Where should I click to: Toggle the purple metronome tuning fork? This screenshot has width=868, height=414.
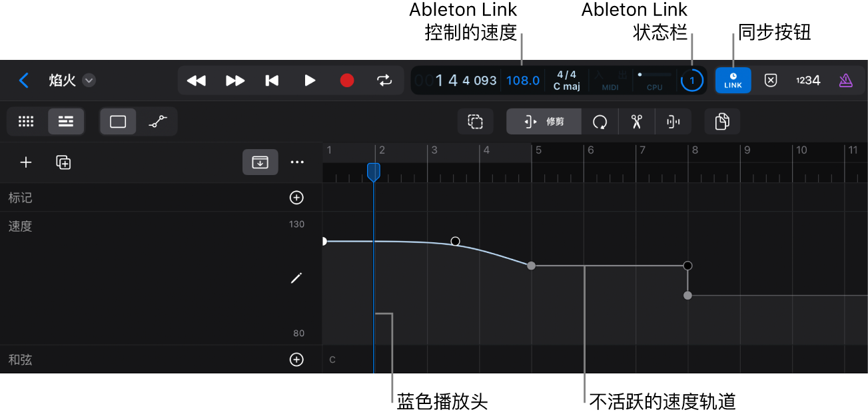pyautogui.click(x=845, y=80)
